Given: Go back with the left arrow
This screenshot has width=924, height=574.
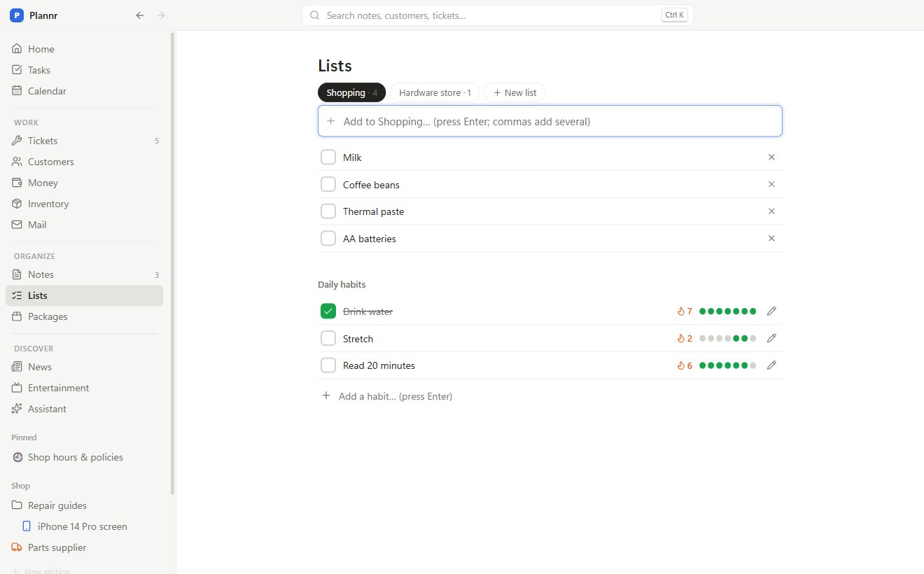Looking at the screenshot, I should 140,15.
